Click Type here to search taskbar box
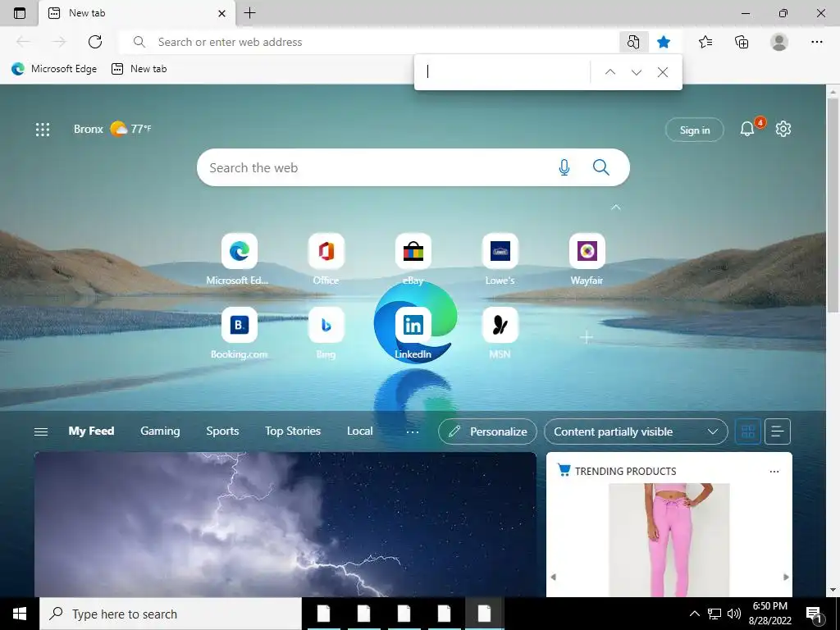The image size is (840, 630). 171,614
